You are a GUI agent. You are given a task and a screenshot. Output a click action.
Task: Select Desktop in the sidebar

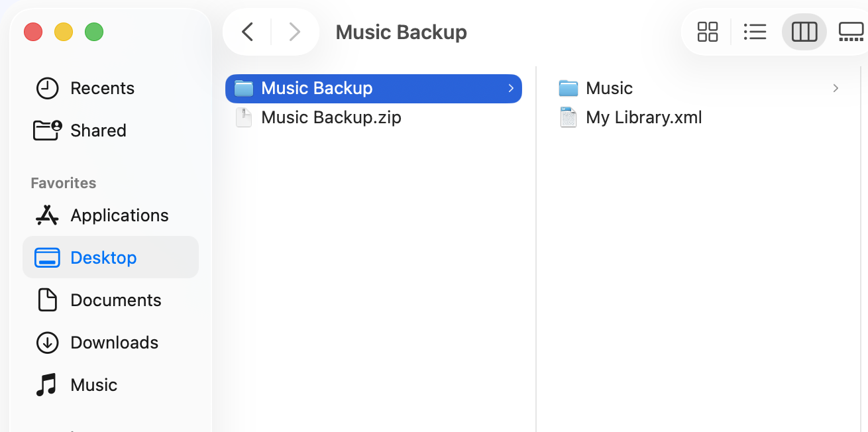click(x=103, y=258)
